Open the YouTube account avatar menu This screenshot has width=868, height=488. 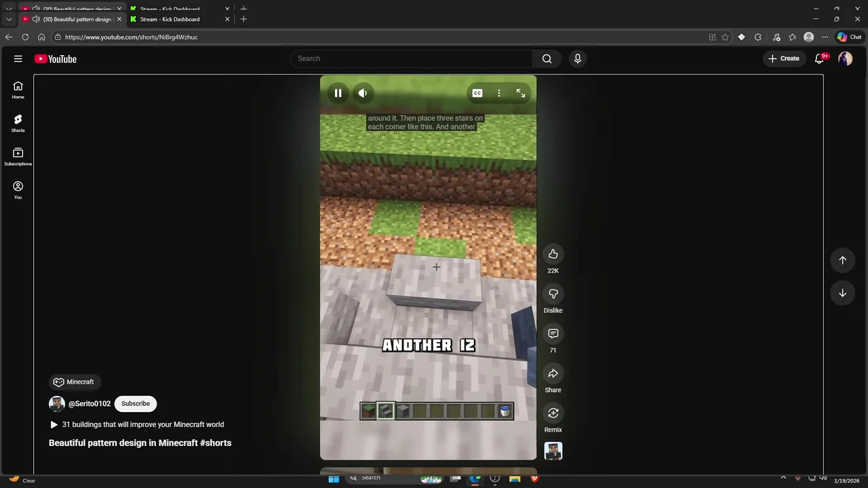pos(845,59)
